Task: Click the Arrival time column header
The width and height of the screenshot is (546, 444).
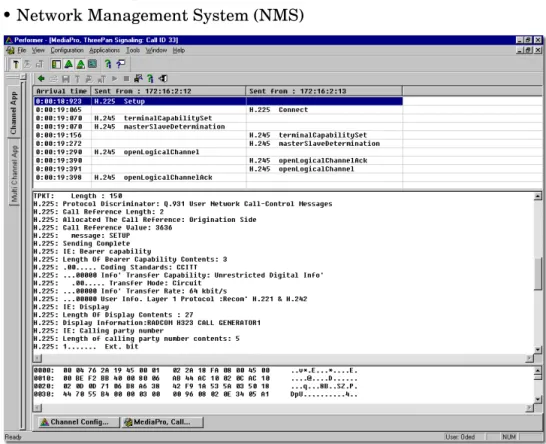Action: point(62,91)
